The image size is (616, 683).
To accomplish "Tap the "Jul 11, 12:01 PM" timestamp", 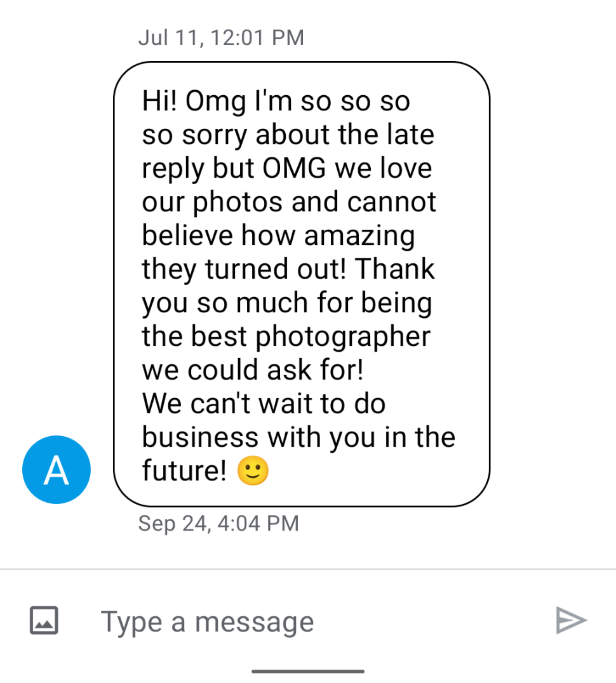I will 221,37.
